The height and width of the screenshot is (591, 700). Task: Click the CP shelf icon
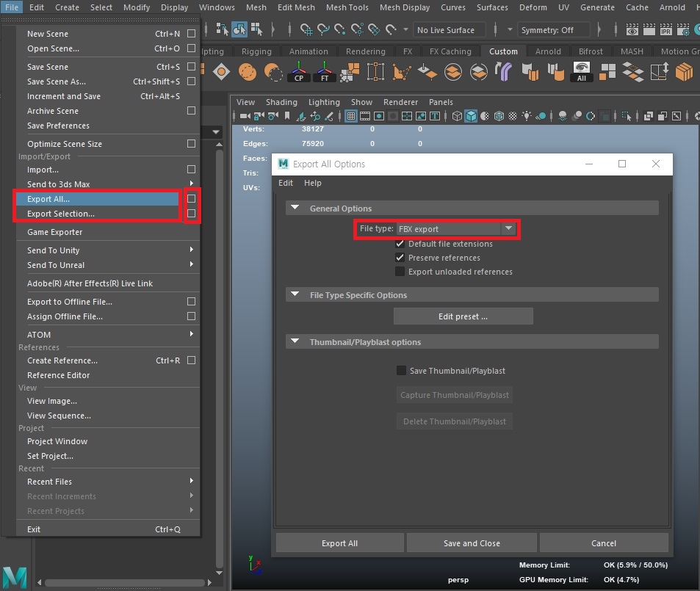299,72
